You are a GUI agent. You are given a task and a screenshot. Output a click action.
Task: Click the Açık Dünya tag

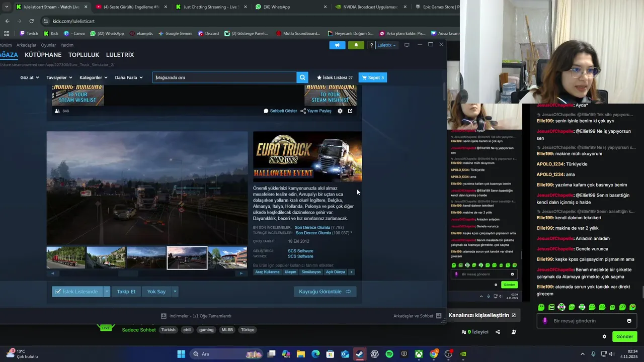[x=335, y=272]
